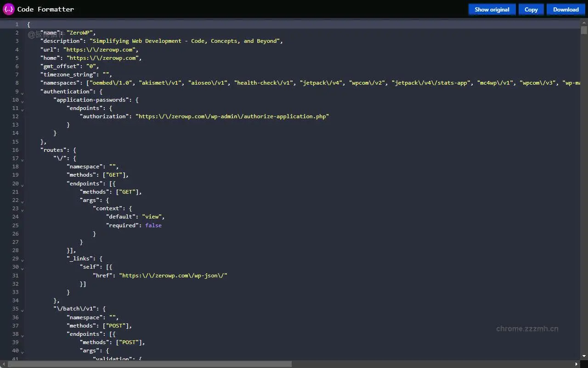Viewport: 588px width, 368px height.
Task: Click the Code Formatter curly-braces logo
Action: [x=8, y=9]
